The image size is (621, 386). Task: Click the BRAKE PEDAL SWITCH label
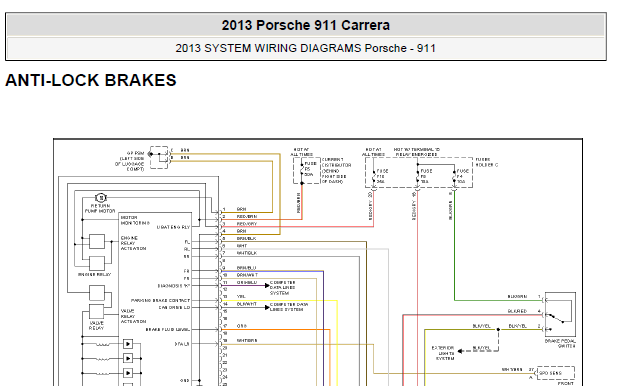click(x=561, y=343)
